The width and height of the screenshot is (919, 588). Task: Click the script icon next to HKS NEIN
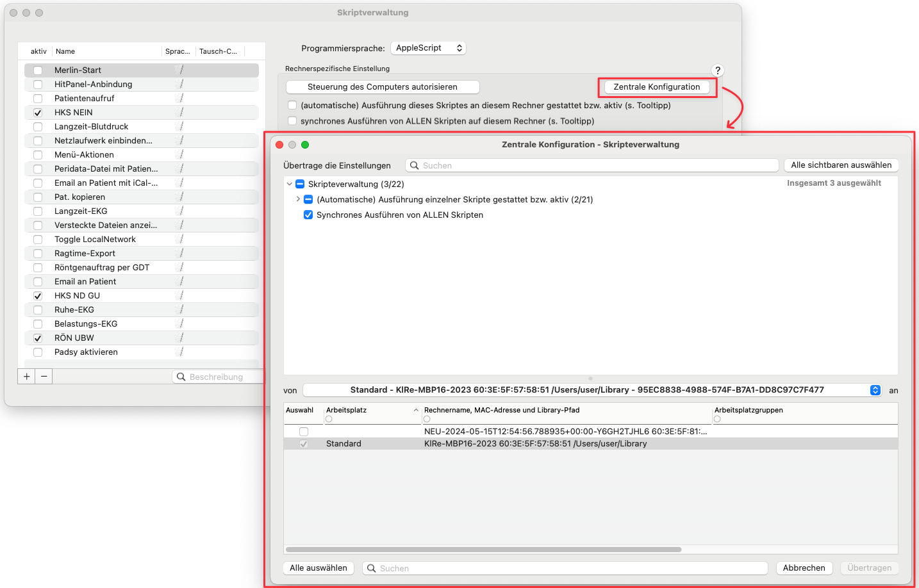[x=179, y=112]
